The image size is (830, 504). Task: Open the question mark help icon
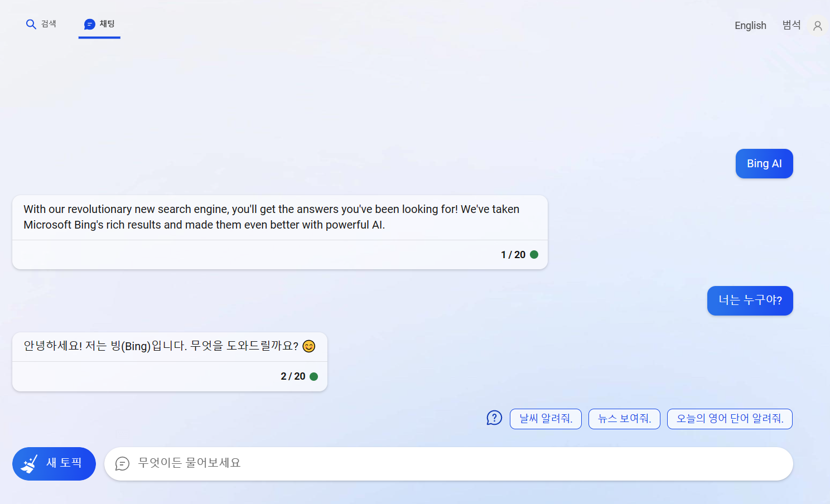(494, 418)
